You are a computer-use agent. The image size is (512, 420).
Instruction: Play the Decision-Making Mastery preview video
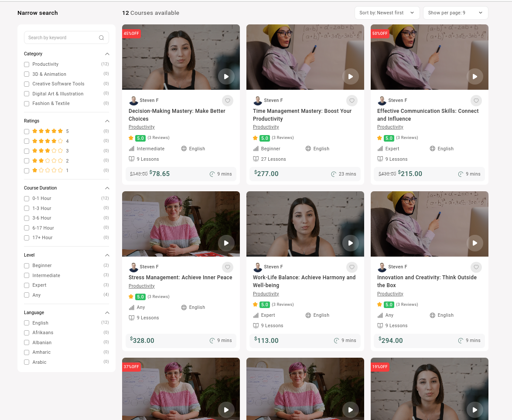click(226, 77)
